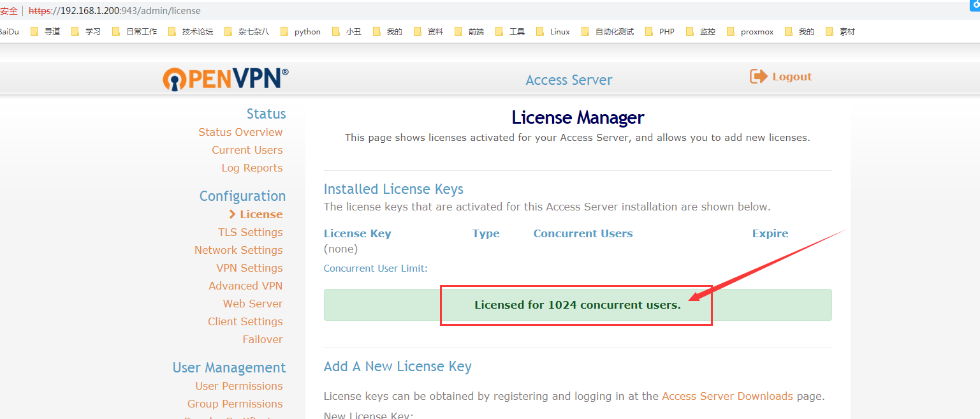Open the Linux bookmark folder
Viewport: 980px width, 419px height.
click(x=553, y=31)
